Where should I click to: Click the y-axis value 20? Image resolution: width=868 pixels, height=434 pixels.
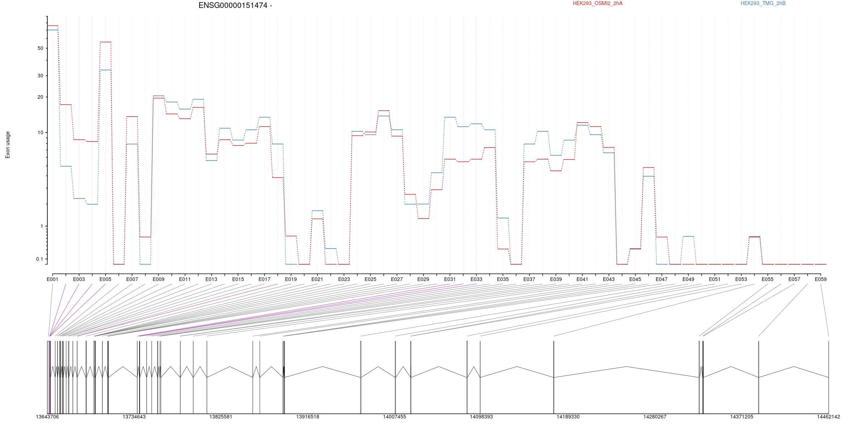(x=40, y=97)
